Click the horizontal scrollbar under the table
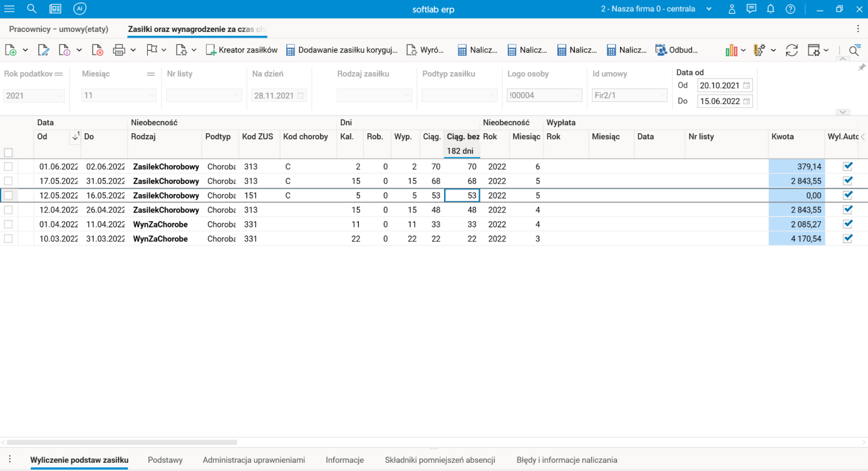 pyautogui.click(x=122, y=442)
